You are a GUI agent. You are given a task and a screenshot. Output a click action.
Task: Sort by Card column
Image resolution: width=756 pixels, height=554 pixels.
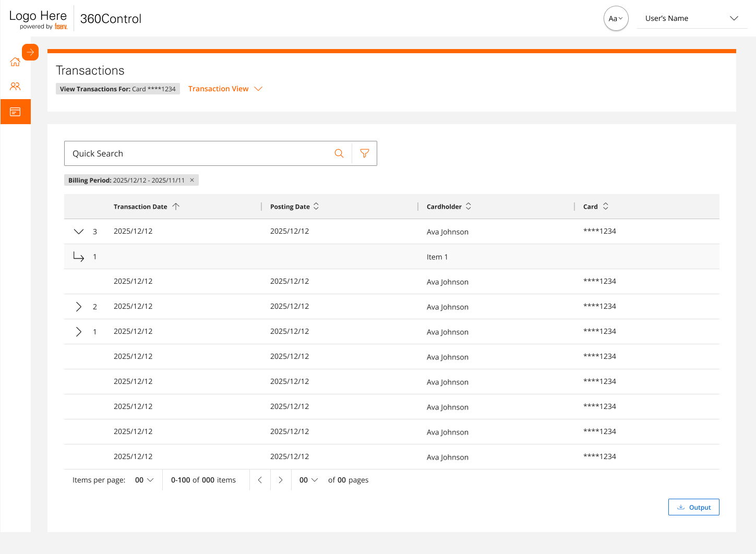click(606, 207)
